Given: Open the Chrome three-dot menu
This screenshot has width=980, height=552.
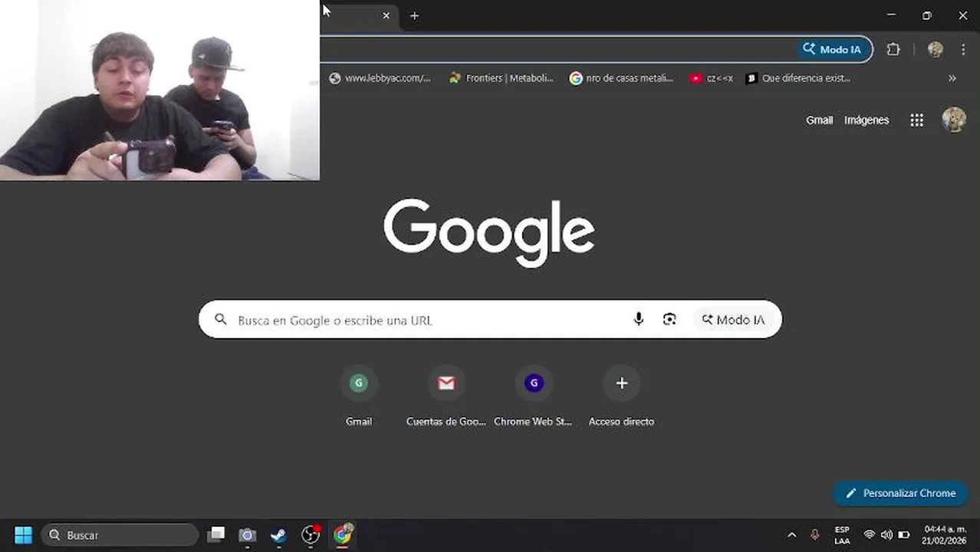Looking at the screenshot, I should 963,49.
